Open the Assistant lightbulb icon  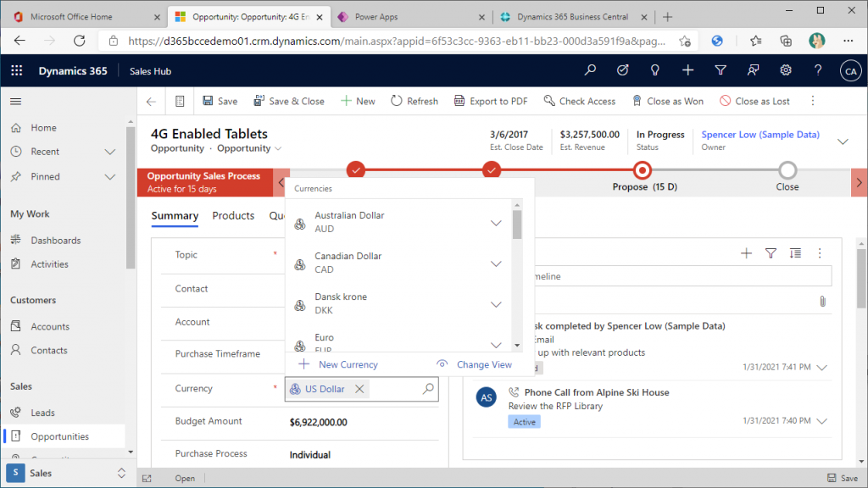(655, 70)
